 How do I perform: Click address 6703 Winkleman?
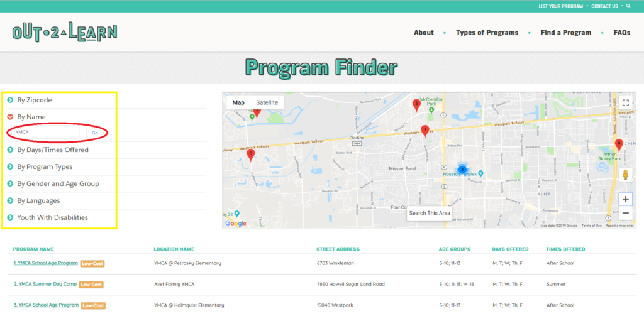(336, 263)
